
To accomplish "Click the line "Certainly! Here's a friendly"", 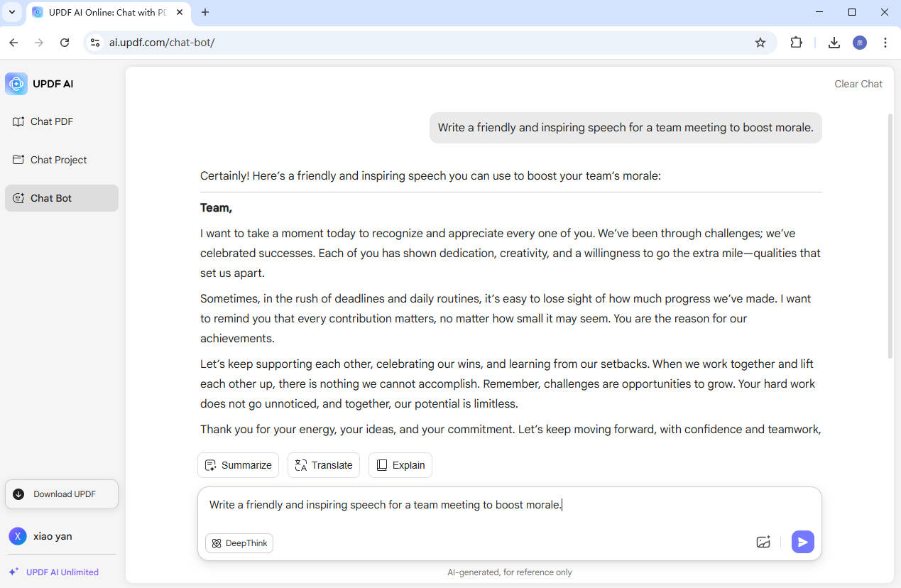I will pyautogui.click(x=430, y=175).
